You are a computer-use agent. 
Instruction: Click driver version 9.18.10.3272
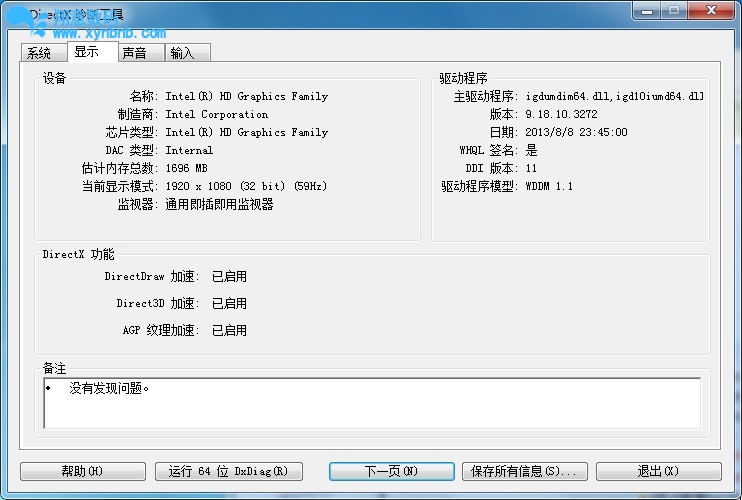561,114
